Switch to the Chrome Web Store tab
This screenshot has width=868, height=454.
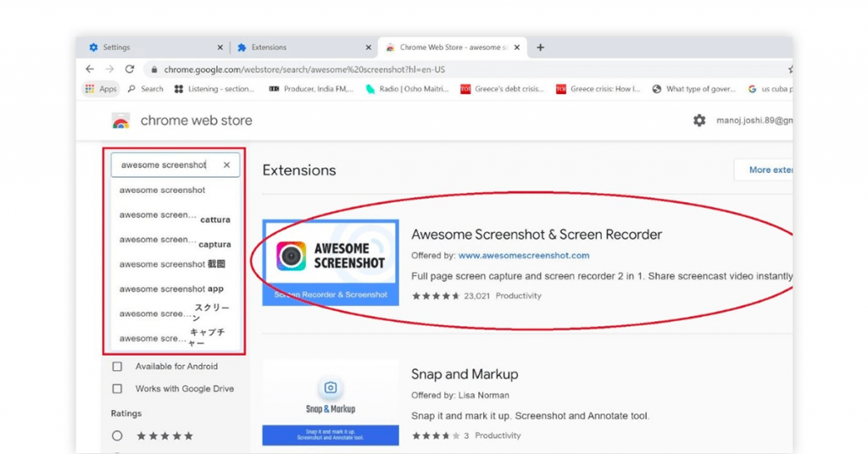tap(453, 47)
